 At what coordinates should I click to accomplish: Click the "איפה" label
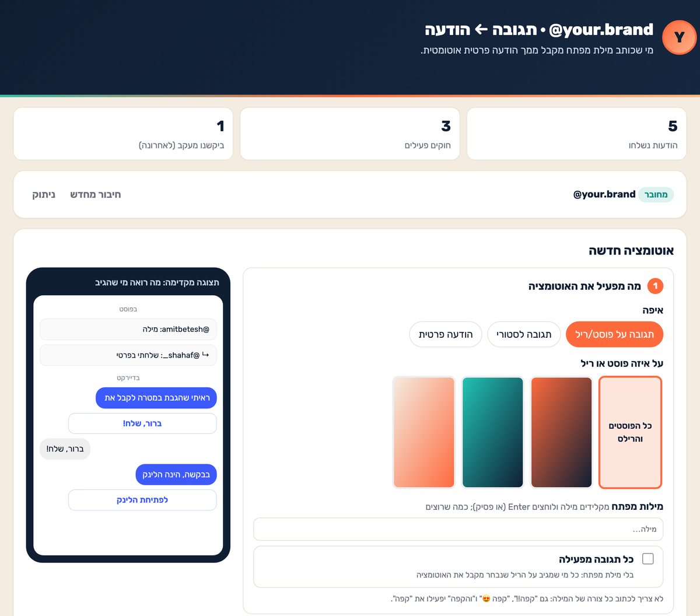[653, 310]
